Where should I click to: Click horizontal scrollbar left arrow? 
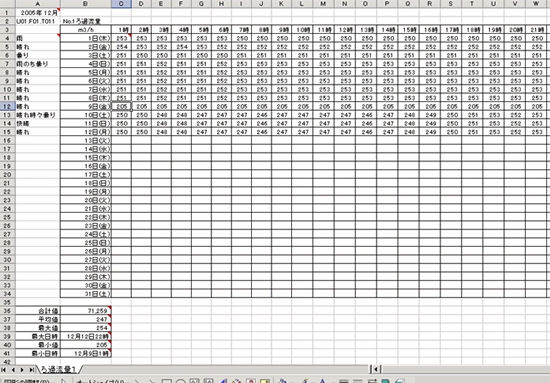pos(376,369)
